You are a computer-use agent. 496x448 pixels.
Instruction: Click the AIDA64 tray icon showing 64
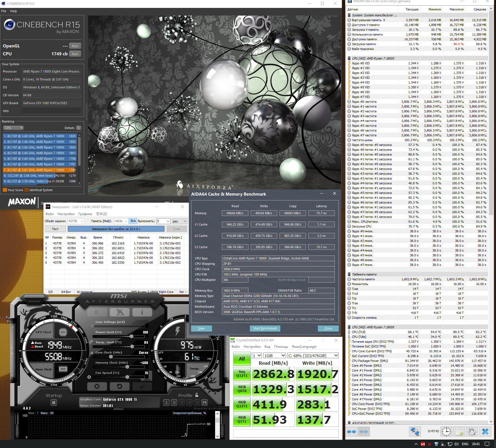[423, 444]
